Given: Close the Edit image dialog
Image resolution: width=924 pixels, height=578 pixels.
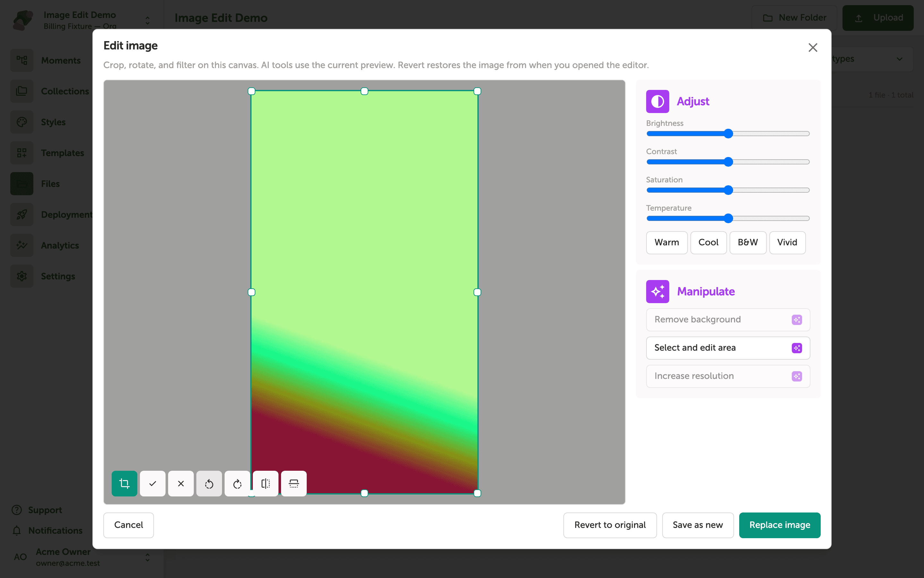Looking at the screenshot, I should click(812, 48).
